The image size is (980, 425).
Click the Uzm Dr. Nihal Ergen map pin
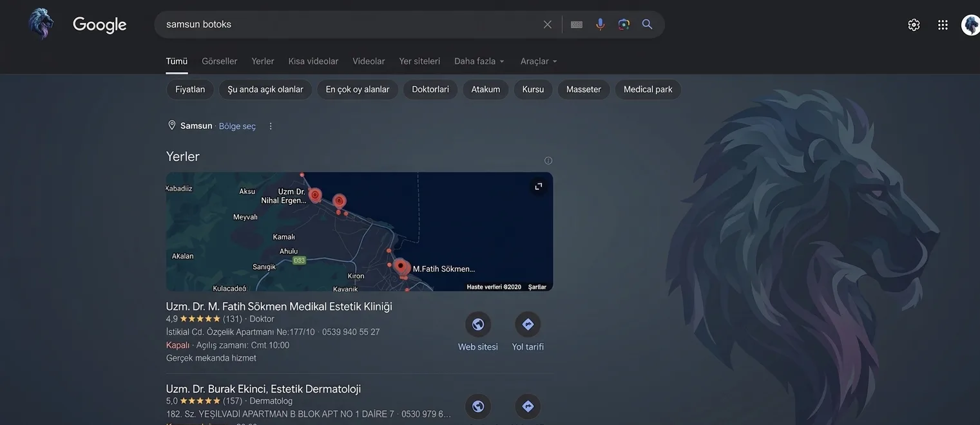[x=315, y=194]
